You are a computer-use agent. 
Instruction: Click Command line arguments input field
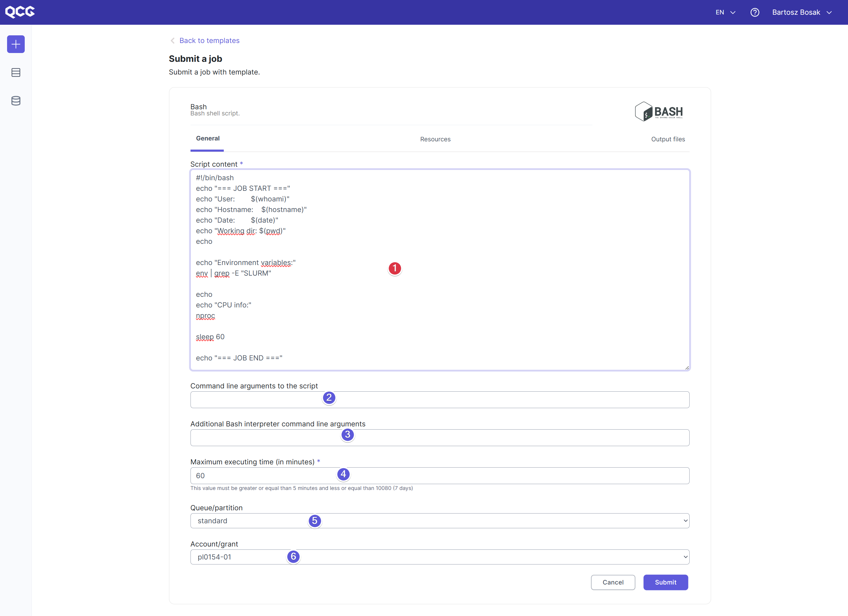440,400
